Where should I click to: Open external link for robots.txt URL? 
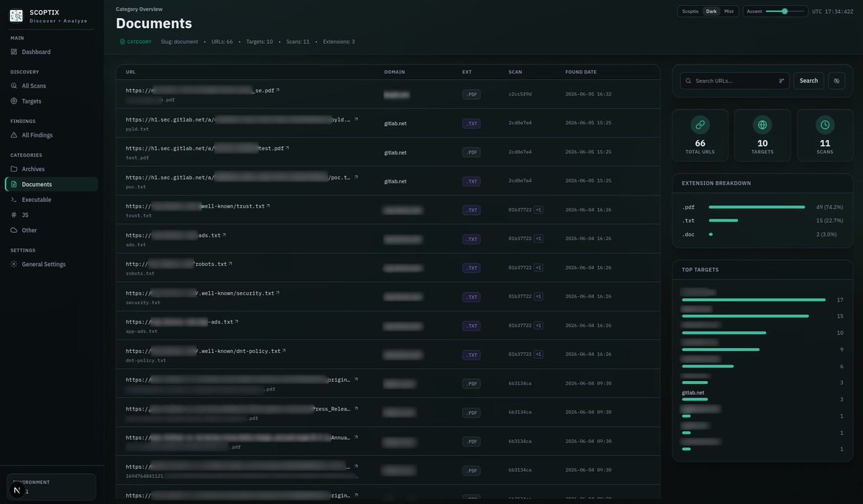230,264
